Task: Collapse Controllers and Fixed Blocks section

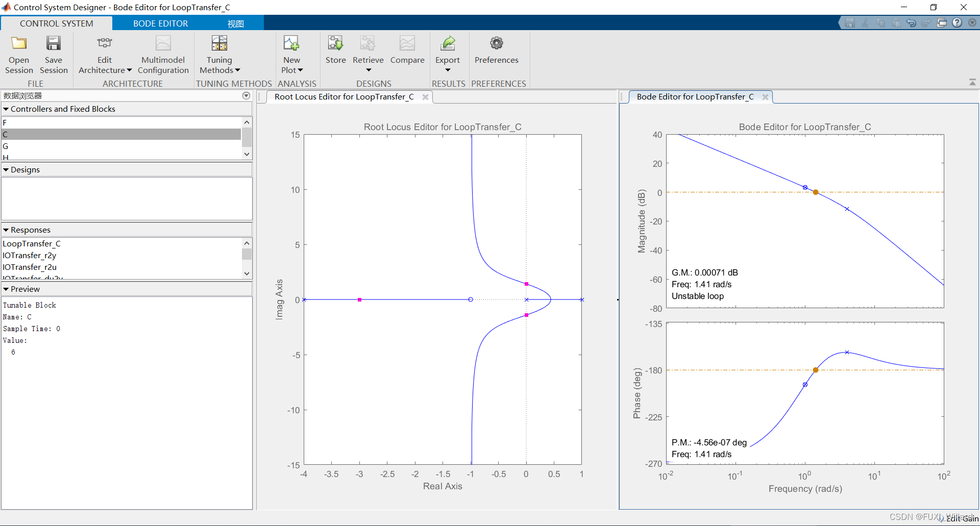Action: tap(6, 109)
